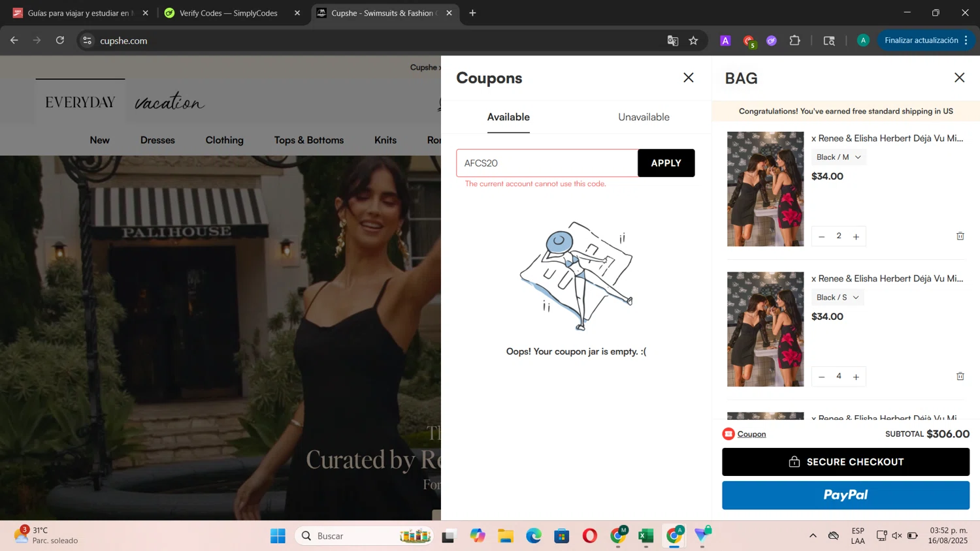Reload the cupshe.com page

tap(60, 40)
